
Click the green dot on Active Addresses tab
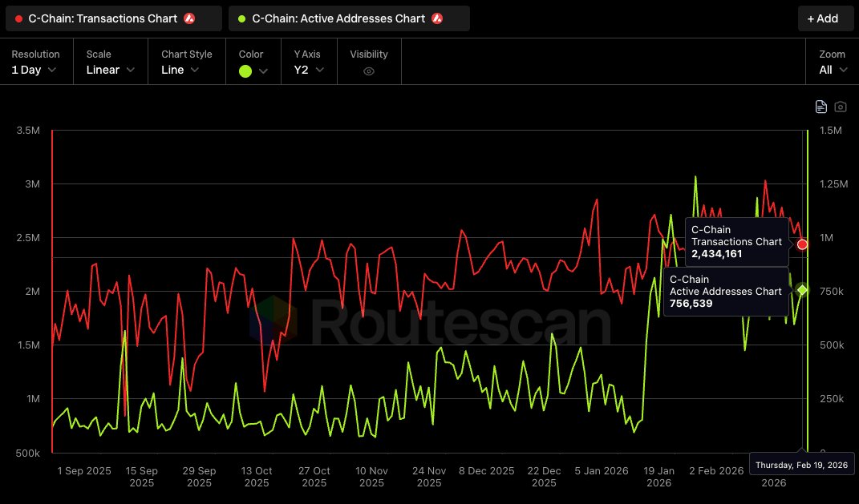click(241, 18)
